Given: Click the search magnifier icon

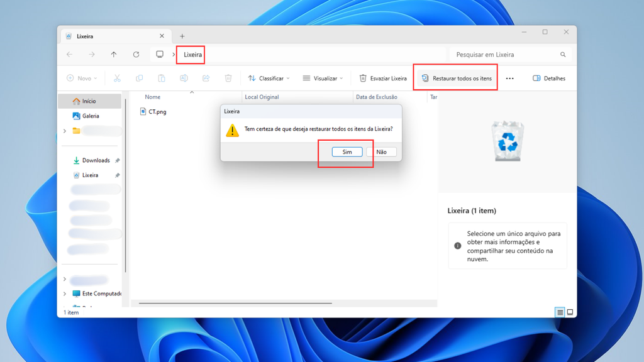Looking at the screenshot, I should click(x=563, y=55).
